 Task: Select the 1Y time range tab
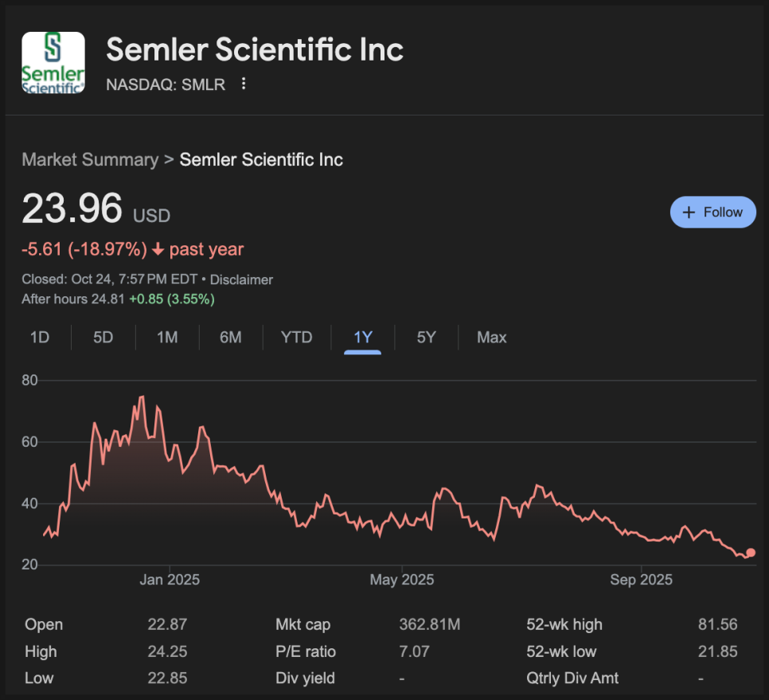click(363, 337)
